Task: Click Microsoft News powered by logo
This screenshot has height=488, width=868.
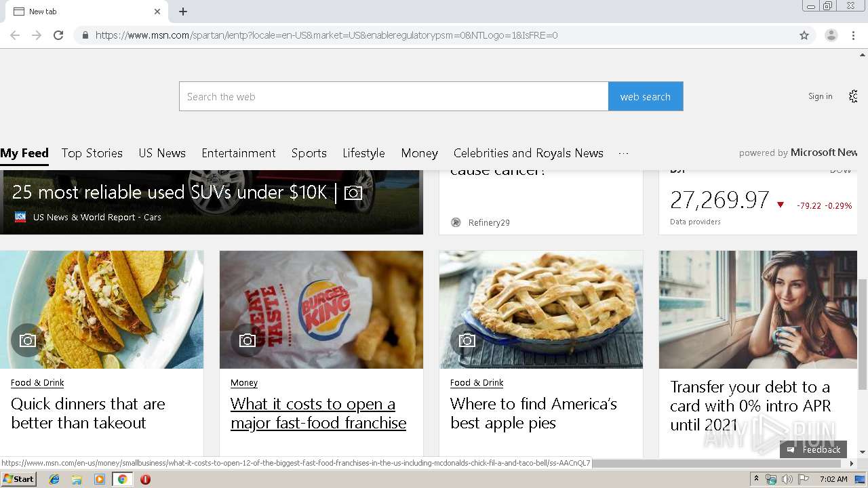Action: pos(824,152)
